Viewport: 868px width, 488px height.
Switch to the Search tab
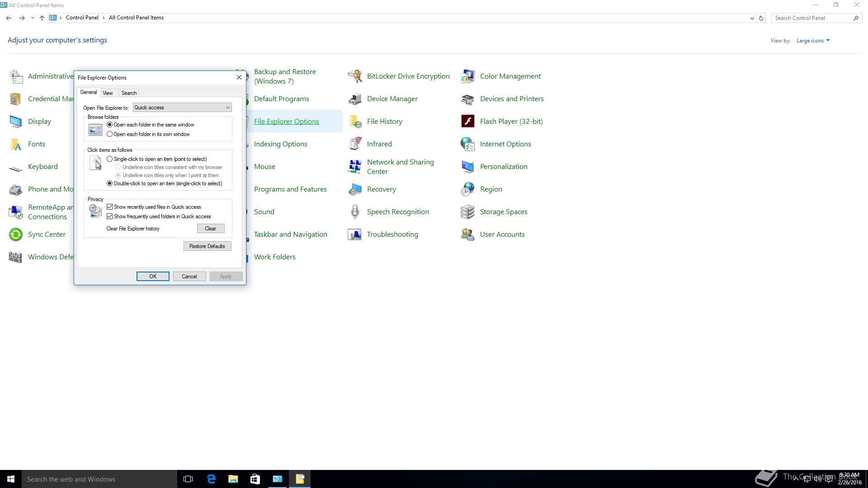point(129,93)
